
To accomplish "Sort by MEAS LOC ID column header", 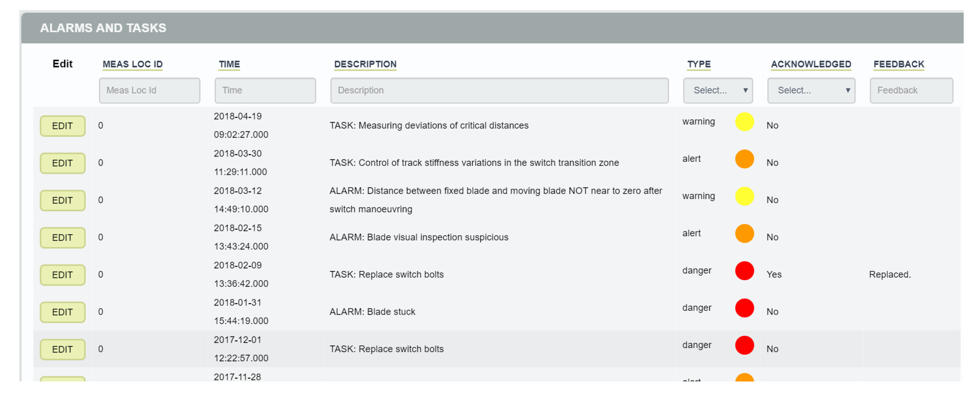I will [133, 64].
